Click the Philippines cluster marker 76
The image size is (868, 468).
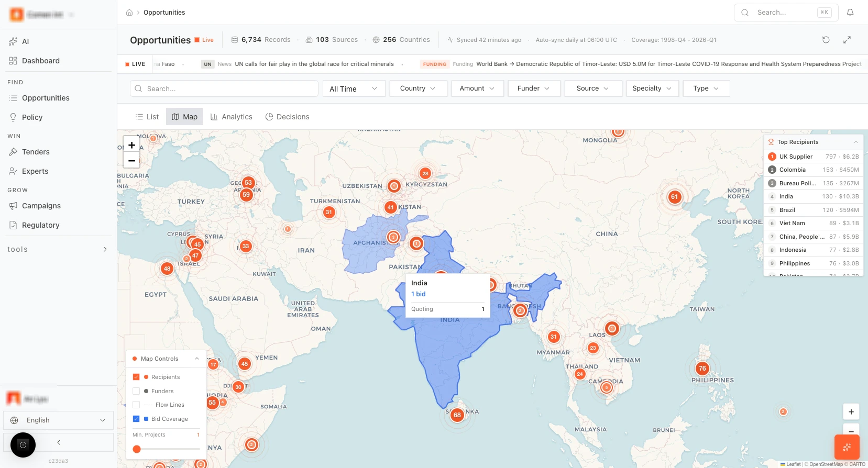pyautogui.click(x=702, y=369)
